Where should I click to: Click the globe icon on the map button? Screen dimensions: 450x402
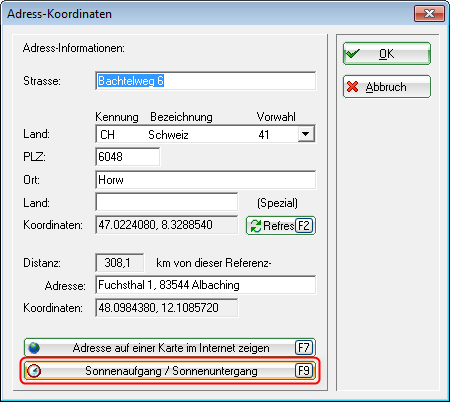click(34, 348)
